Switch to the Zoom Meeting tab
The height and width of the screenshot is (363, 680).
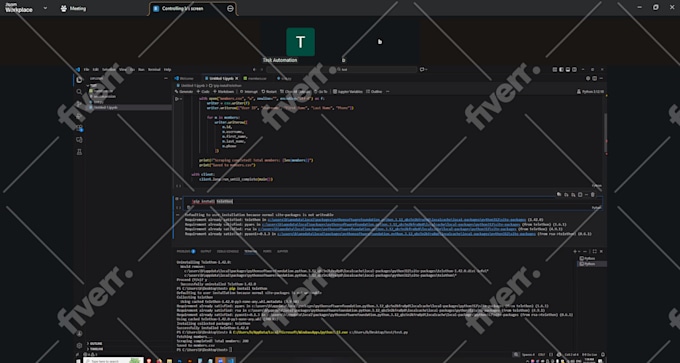[x=73, y=8]
